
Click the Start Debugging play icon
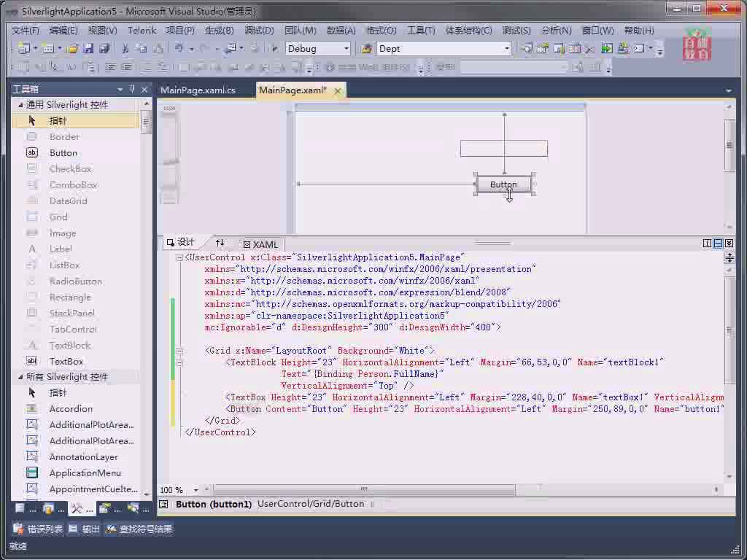tap(274, 48)
